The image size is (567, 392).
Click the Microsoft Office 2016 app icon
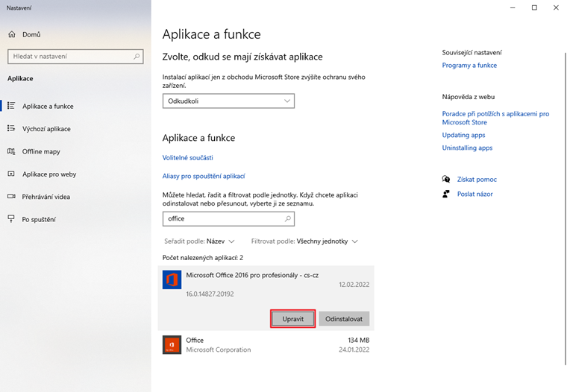[x=172, y=279]
